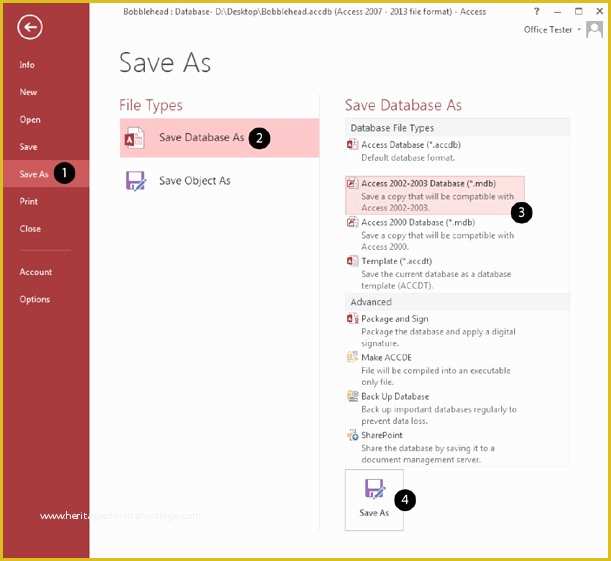
Task: Click the Back Up Database icon
Action: click(x=352, y=396)
